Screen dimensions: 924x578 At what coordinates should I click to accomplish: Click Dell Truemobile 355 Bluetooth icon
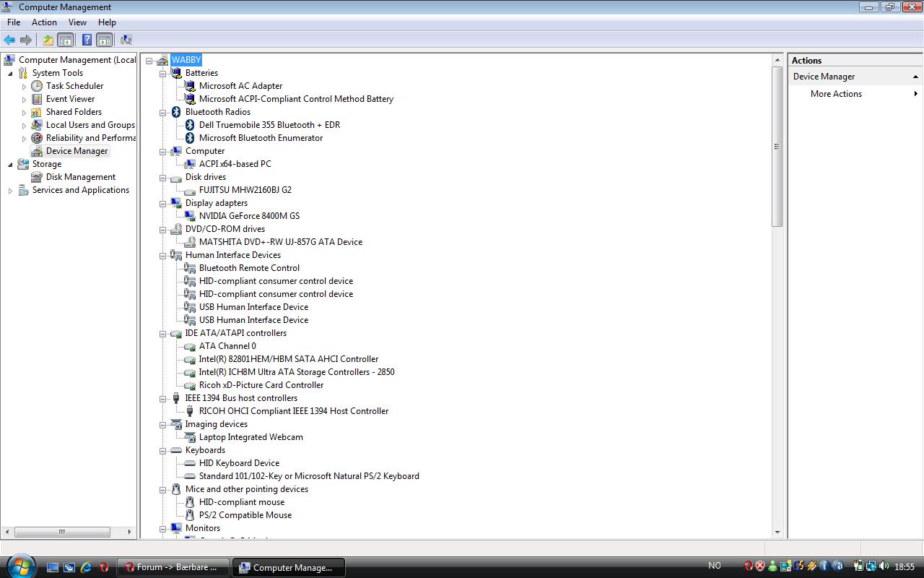(190, 125)
